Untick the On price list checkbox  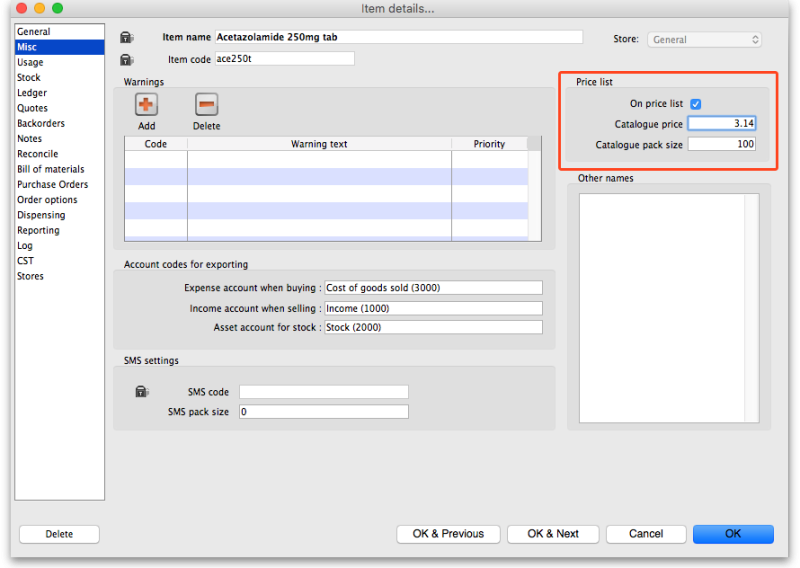(x=696, y=104)
